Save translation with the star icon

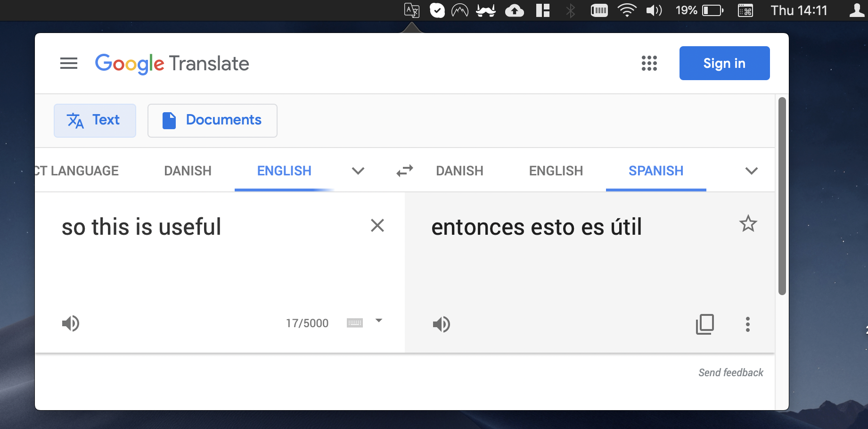[748, 223]
